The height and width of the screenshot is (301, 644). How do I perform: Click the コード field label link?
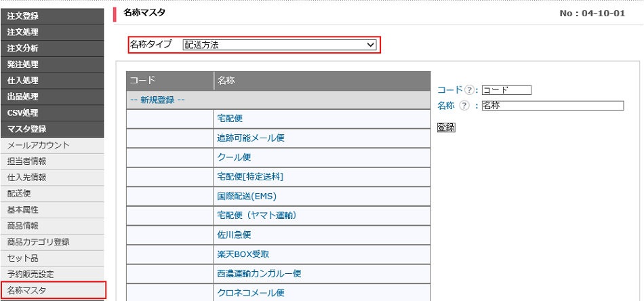click(x=450, y=90)
